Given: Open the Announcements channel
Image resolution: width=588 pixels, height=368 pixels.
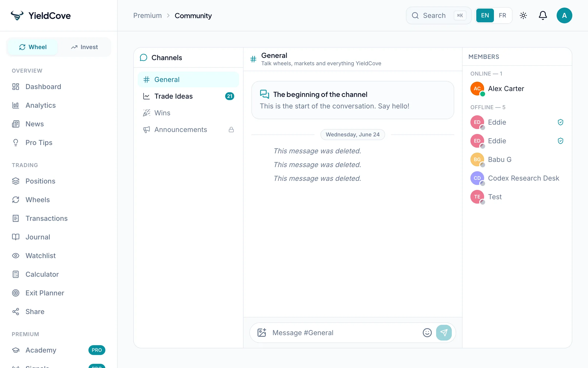Looking at the screenshot, I should [188, 130].
